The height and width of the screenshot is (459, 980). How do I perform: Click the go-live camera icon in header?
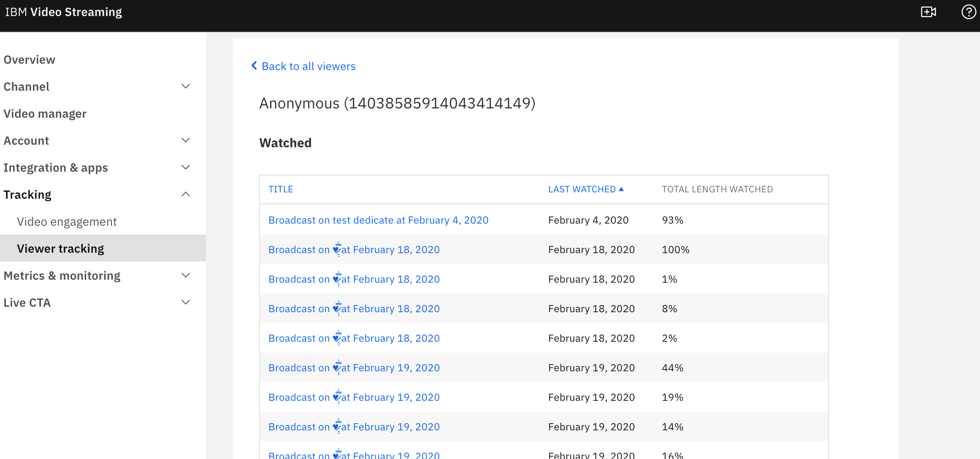(929, 12)
